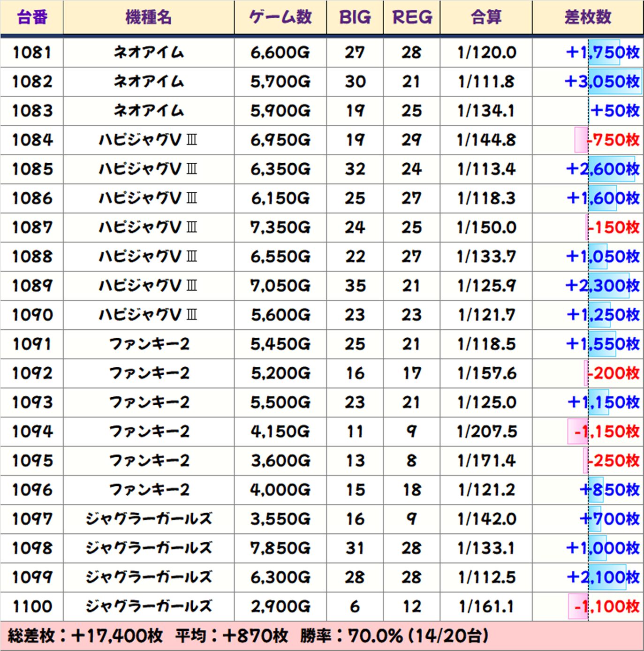This screenshot has width=644, height=651.
Task: Click ジャグラーガールズ name in row 1100
Action: pyautogui.click(x=149, y=606)
